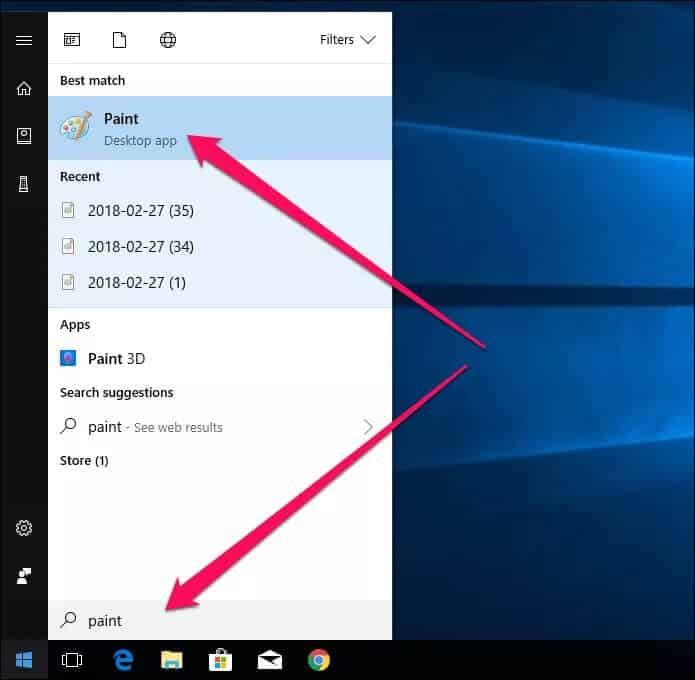The height and width of the screenshot is (680, 695).
Task: Open recent file 2018-02-27 (1)
Action: click(x=220, y=282)
